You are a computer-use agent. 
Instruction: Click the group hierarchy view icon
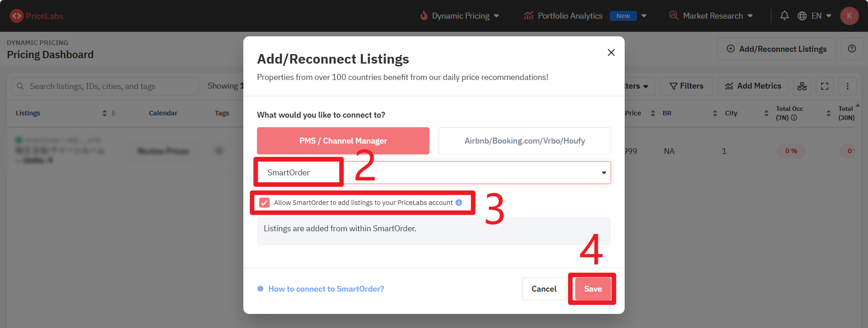(x=802, y=86)
